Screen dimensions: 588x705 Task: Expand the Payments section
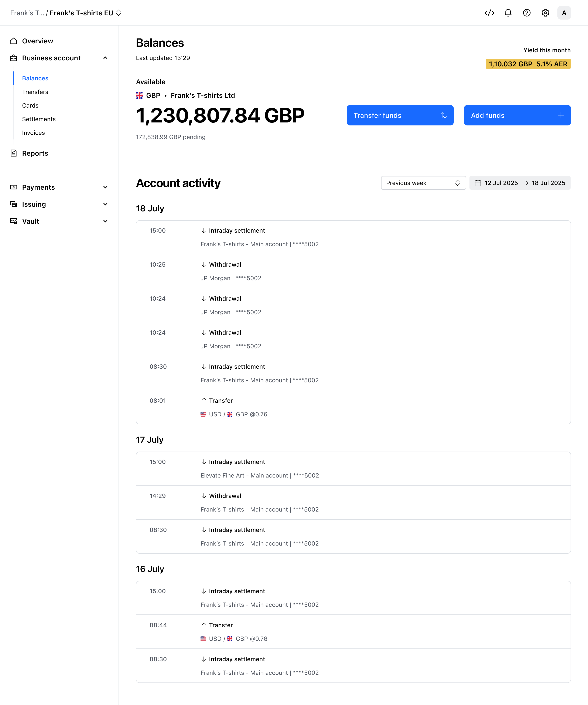click(105, 187)
